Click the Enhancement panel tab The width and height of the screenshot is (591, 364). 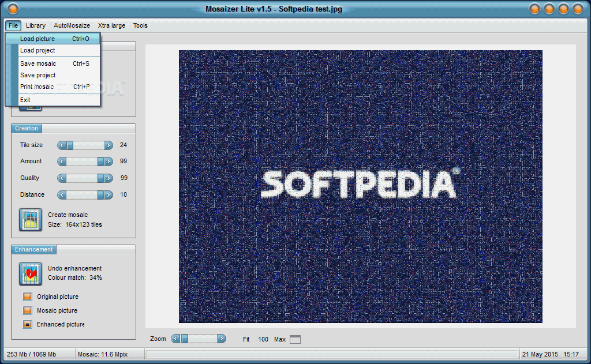(x=33, y=249)
